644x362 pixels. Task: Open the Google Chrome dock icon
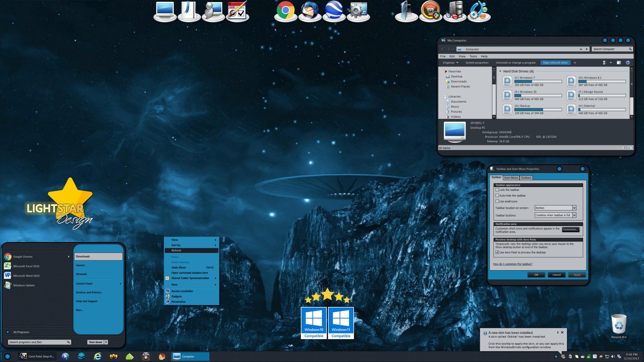pyautogui.click(x=285, y=11)
